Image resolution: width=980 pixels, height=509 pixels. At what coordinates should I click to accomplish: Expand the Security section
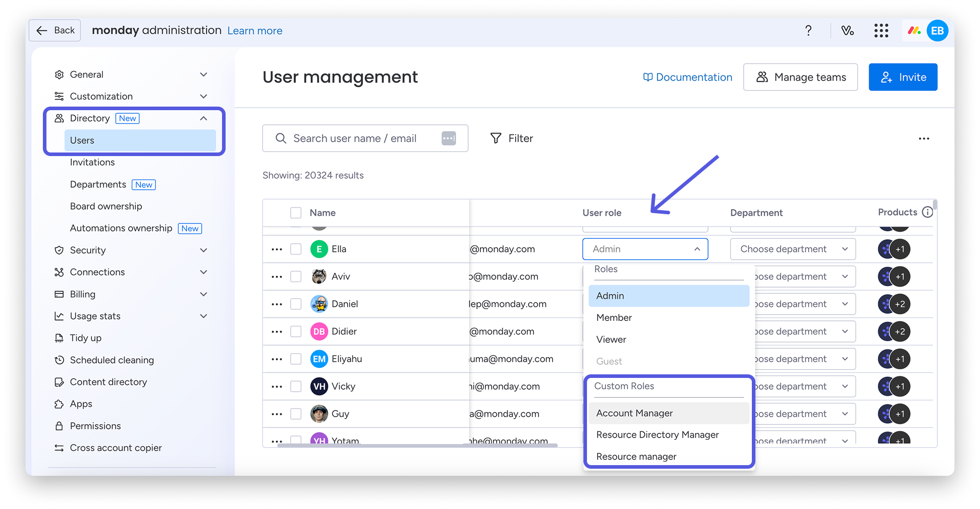point(204,250)
